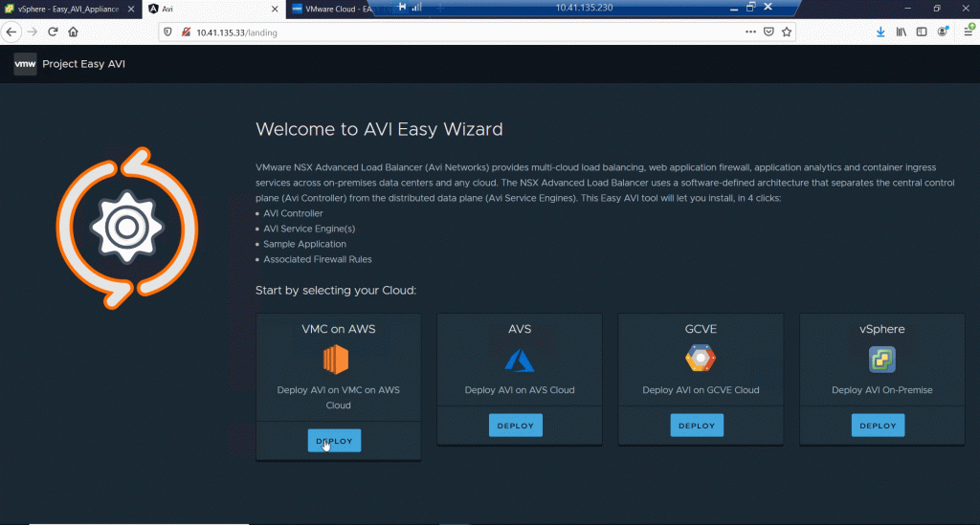Open page actions three-dot menu in address bar
This screenshot has width=980, height=525.
click(x=750, y=32)
